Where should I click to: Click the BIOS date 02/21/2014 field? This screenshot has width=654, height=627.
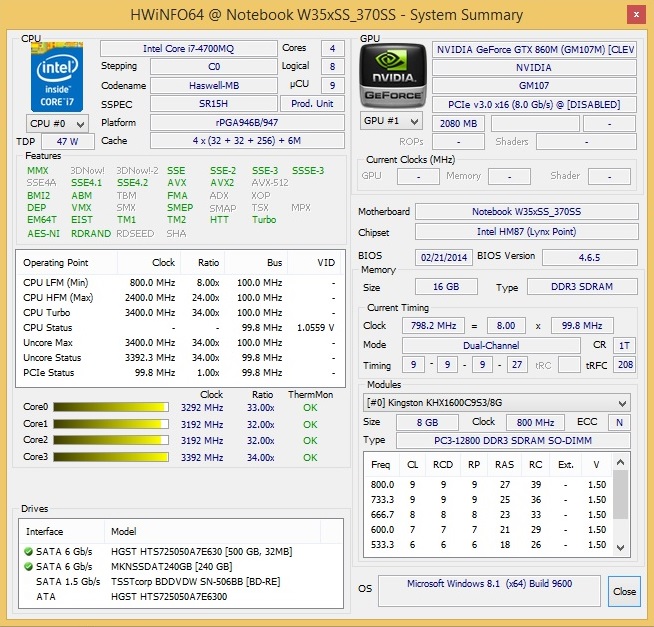point(443,257)
